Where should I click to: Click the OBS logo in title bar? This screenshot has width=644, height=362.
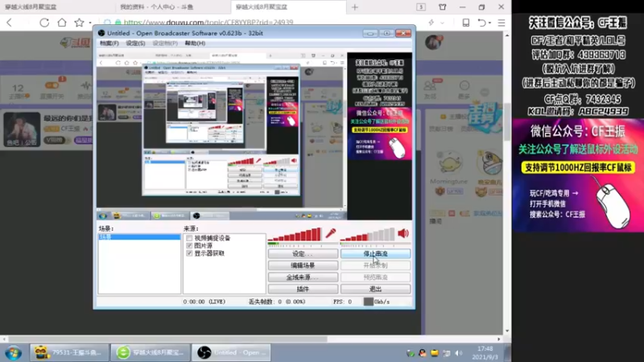point(101,33)
